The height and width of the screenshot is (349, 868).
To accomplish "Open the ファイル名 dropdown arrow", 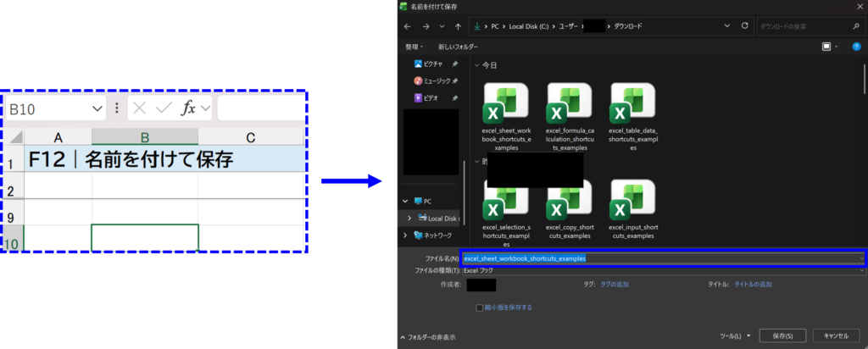I will (x=861, y=258).
